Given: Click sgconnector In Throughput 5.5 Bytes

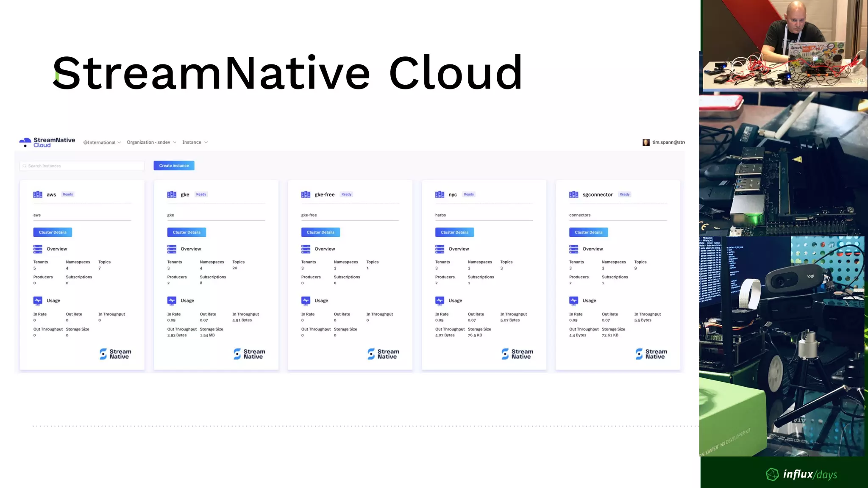Looking at the screenshot, I should click(x=643, y=320).
